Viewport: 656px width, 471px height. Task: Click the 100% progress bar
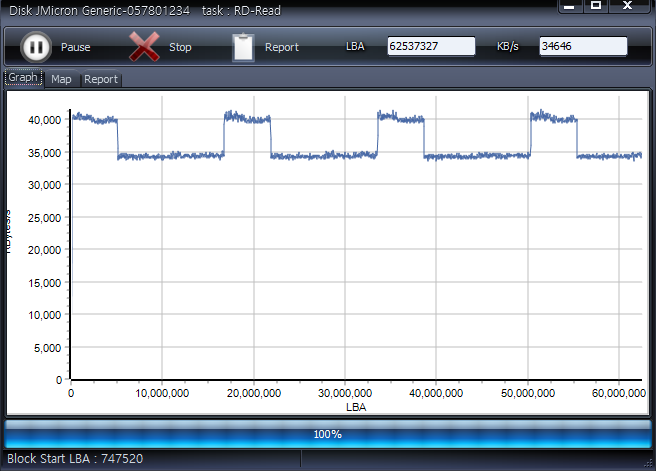[328, 434]
